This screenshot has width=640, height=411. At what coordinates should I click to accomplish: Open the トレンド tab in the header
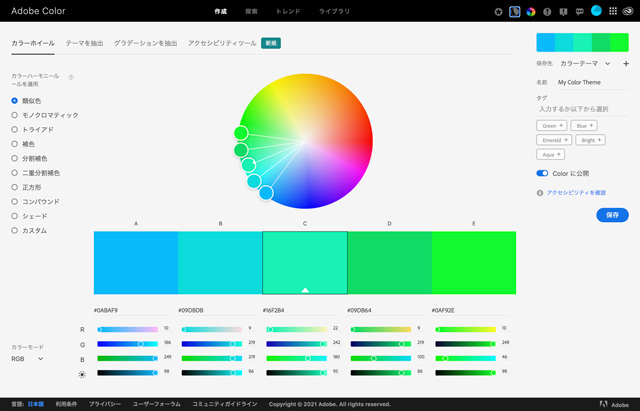coord(288,11)
